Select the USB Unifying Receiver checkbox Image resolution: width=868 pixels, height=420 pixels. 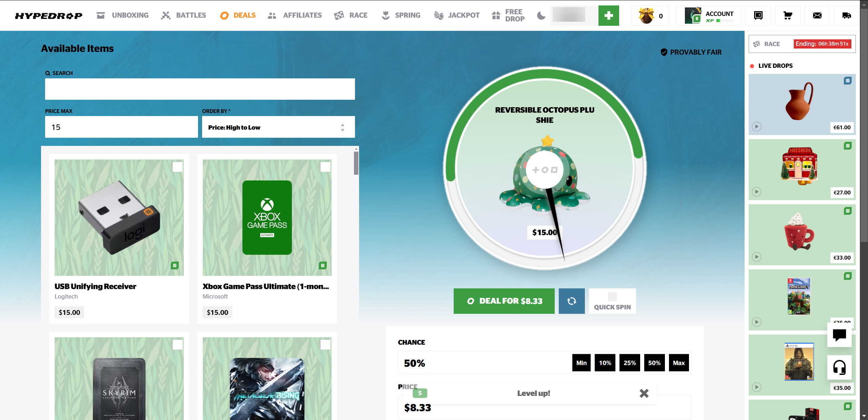pos(178,167)
